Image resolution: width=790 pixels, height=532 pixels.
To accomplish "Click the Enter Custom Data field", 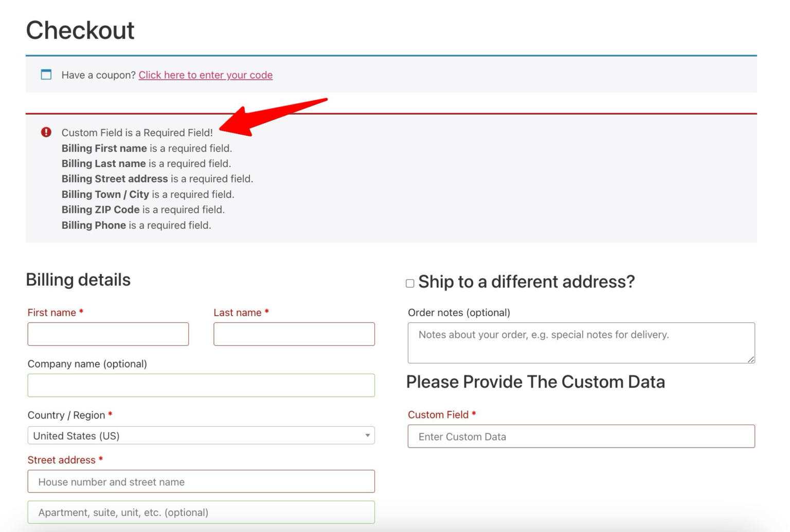I will [581, 436].
